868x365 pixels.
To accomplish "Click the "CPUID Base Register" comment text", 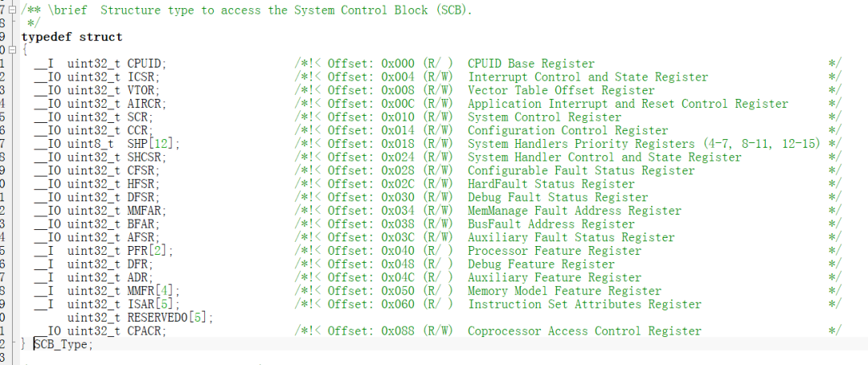I will [530, 64].
